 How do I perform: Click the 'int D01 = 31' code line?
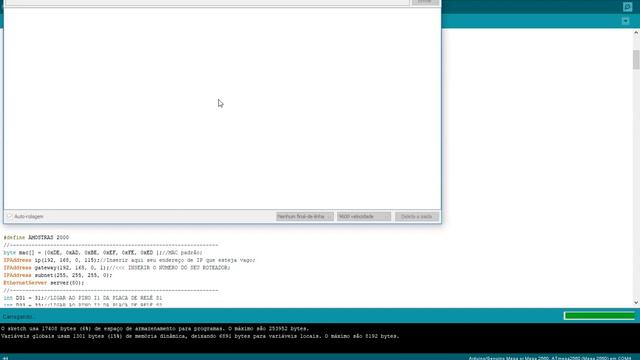[82, 298]
